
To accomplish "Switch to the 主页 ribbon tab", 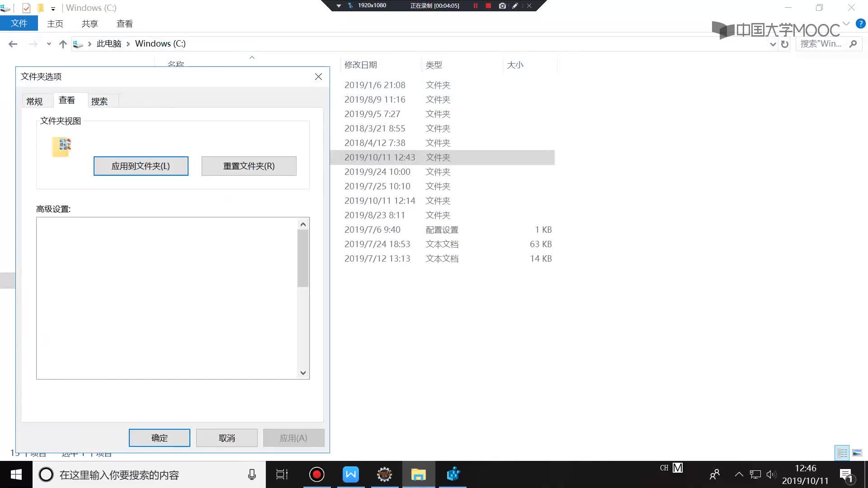I will [55, 23].
